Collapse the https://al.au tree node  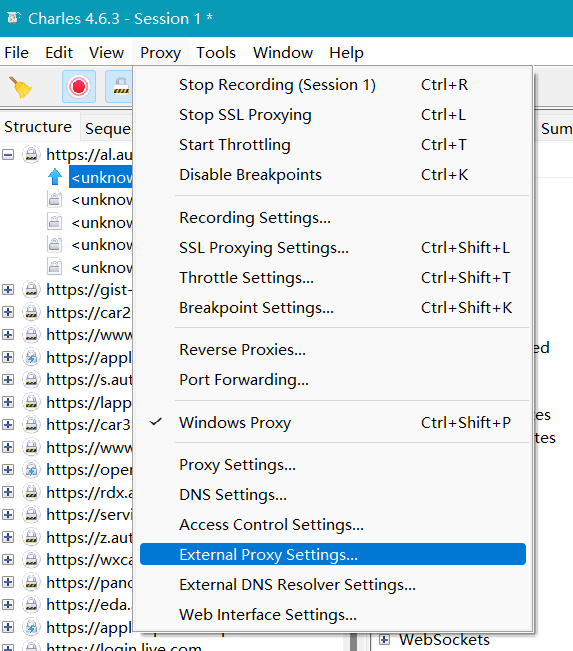coord(8,155)
